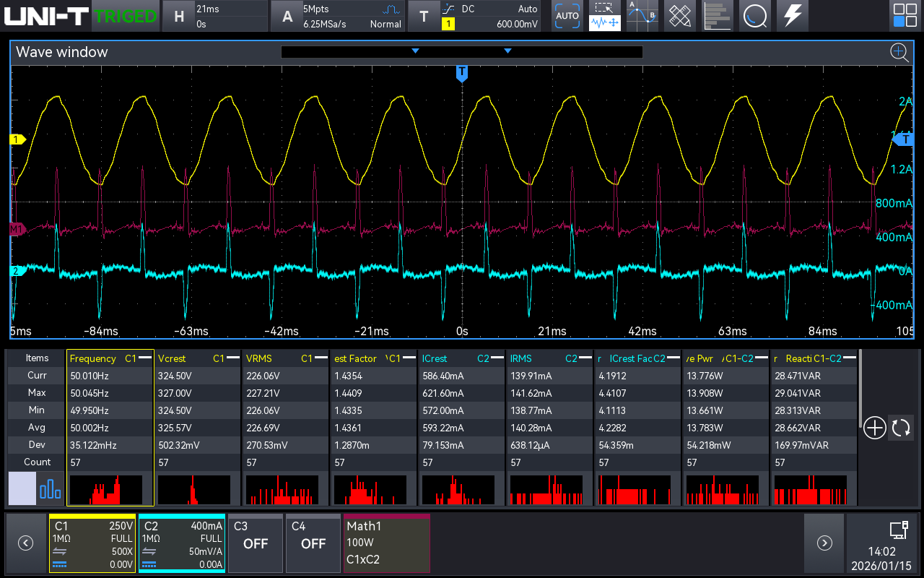
Task: Select the waveform move/select mode icon
Action: (x=605, y=15)
